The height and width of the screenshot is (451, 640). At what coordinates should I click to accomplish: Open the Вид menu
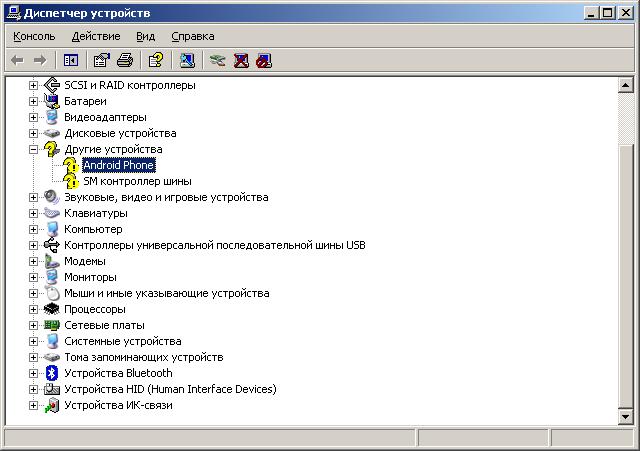coord(145,36)
